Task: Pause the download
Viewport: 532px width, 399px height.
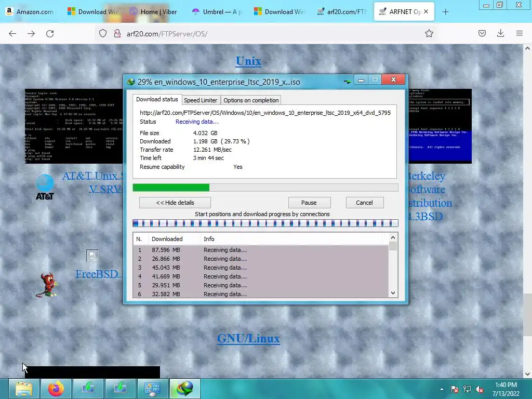Action: pos(309,203)
